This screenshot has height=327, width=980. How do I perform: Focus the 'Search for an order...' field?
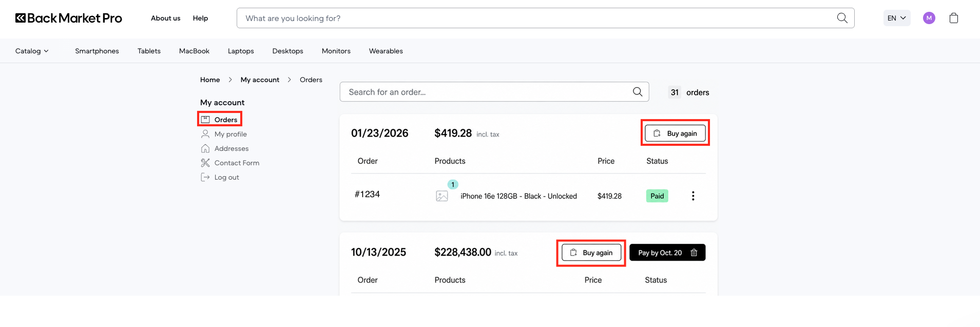(x=494, y=91)
